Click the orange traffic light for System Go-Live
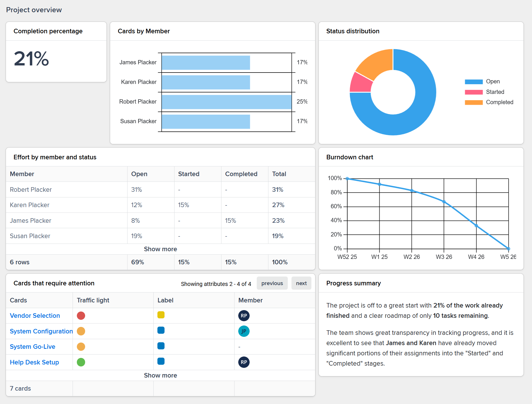The height and width of the screenshot is (404, 532). (x=81, y=347)
